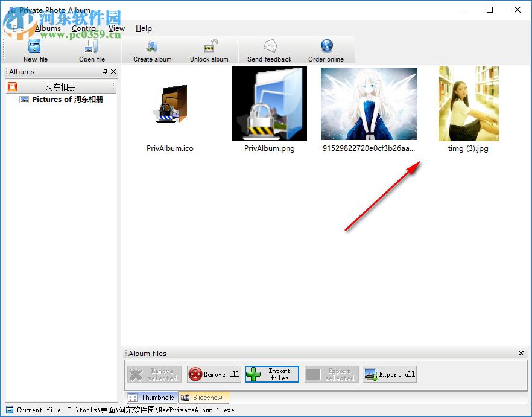Select the PrivAlbum.ico thumbnail

169,104
